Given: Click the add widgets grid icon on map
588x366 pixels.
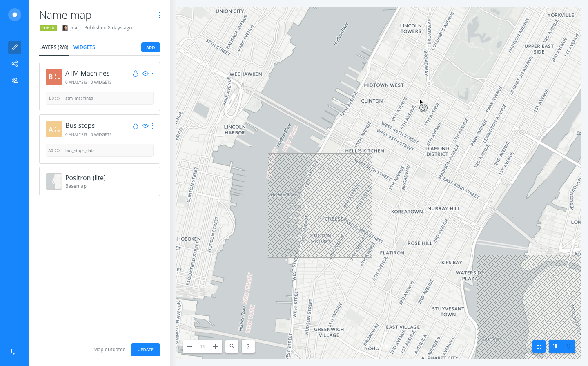Looking at the screenshot, I should pos(539,346).
